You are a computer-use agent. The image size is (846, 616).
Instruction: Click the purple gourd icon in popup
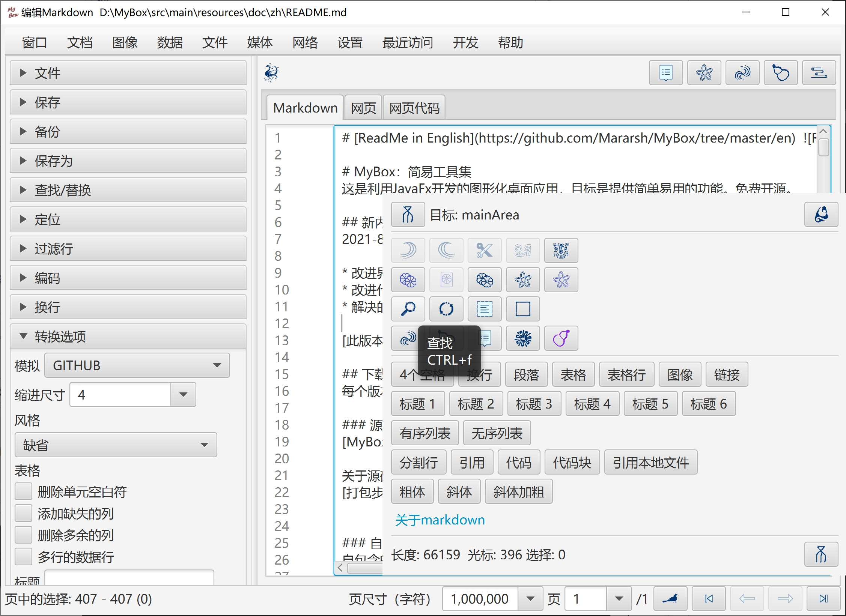tap(561, 338)
